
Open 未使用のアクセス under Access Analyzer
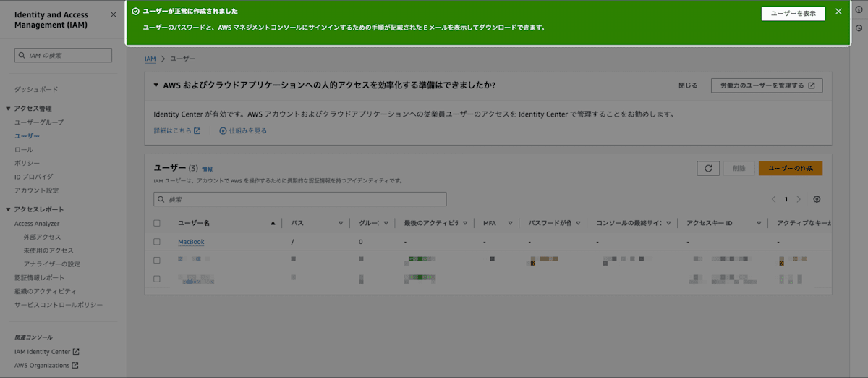[48, 251]
